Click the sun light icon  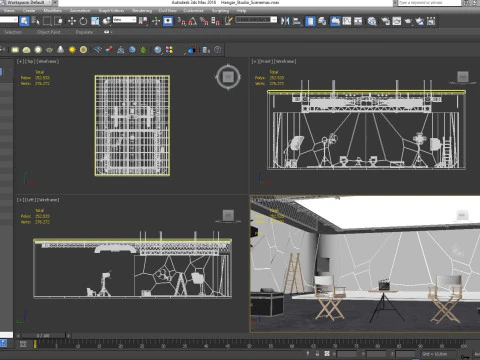tap(72, 50)
